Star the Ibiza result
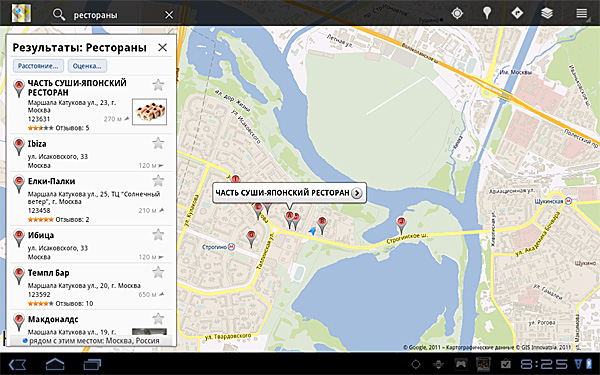 point(158,143)
